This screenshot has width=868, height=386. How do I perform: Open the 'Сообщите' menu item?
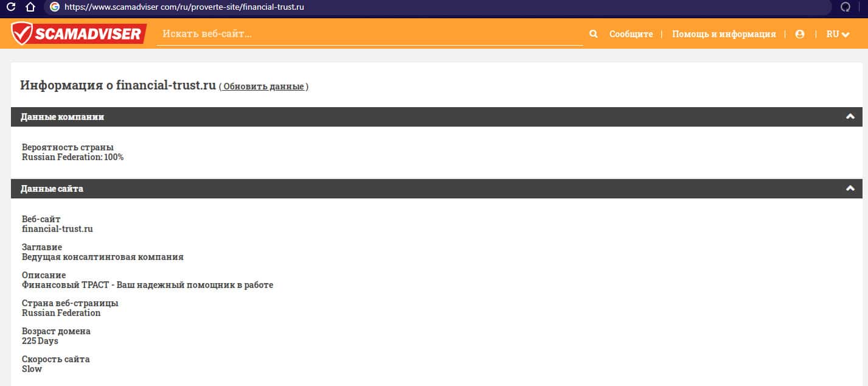(631, 34)
